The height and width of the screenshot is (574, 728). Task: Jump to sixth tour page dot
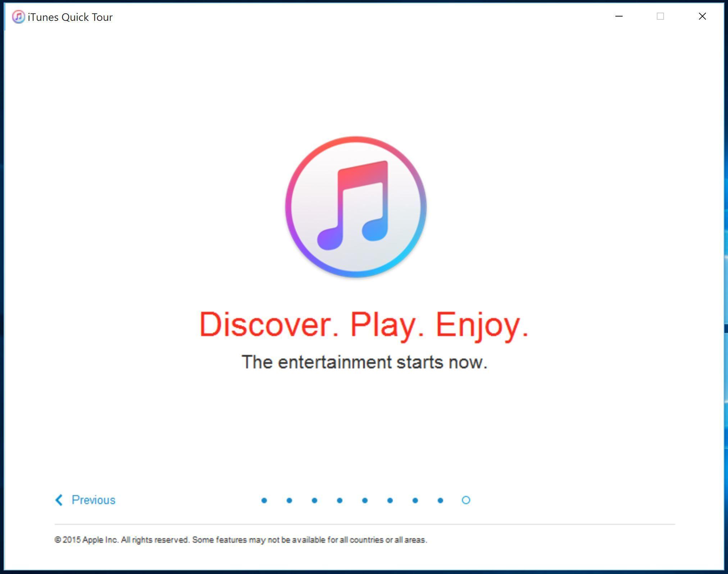tap(390, 500)
